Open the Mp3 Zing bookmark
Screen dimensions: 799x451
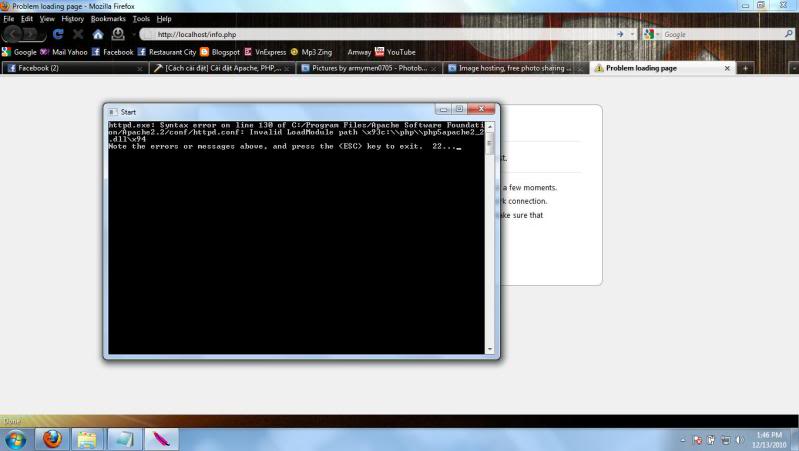(315, 51)
